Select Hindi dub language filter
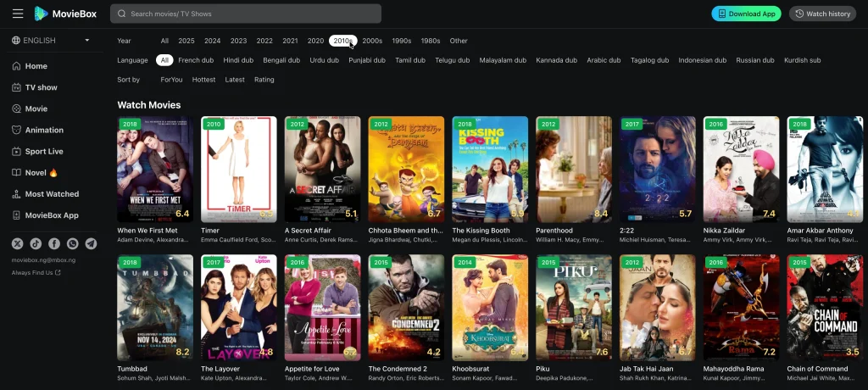868x390 pixels. pyautogui.click(x=238, y=60)
